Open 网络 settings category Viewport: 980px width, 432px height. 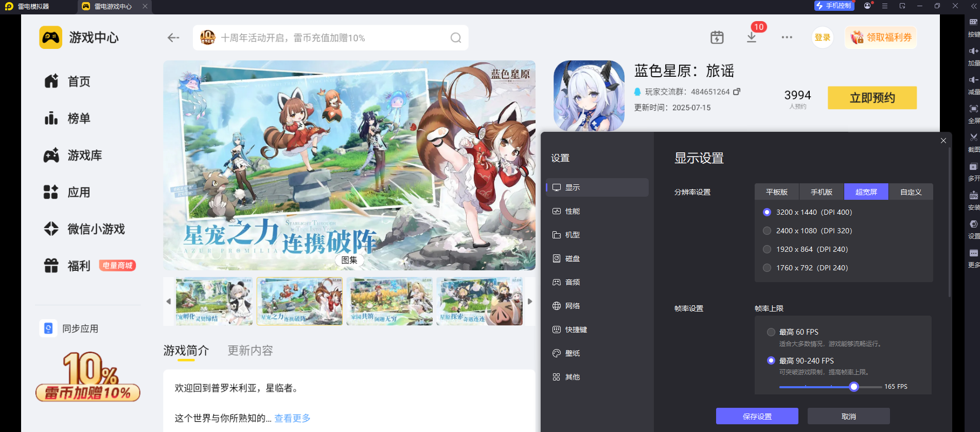[x=597, y=306]
